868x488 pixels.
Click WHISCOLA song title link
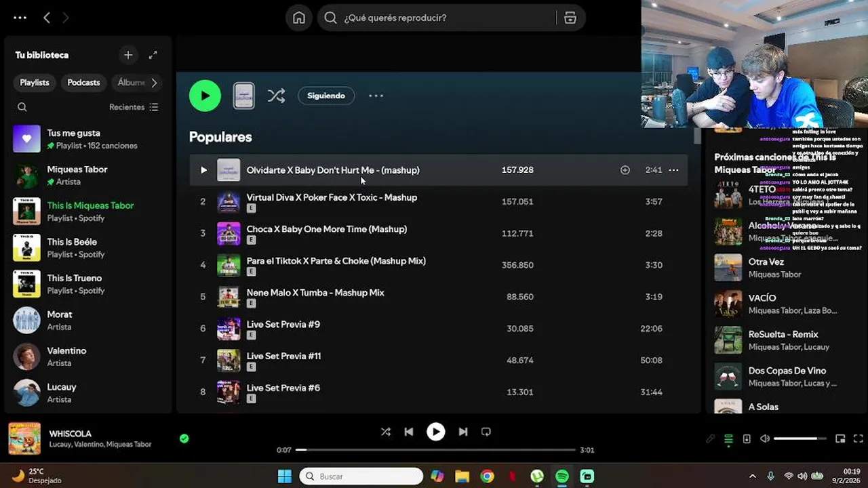70,434
